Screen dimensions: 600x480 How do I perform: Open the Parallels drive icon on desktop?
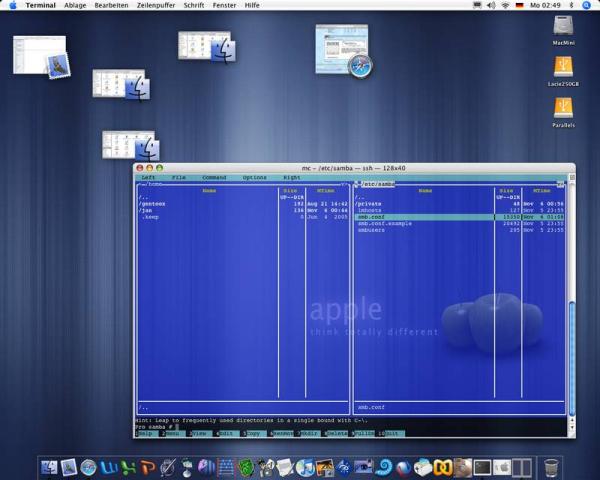click(x=564, y=107)
